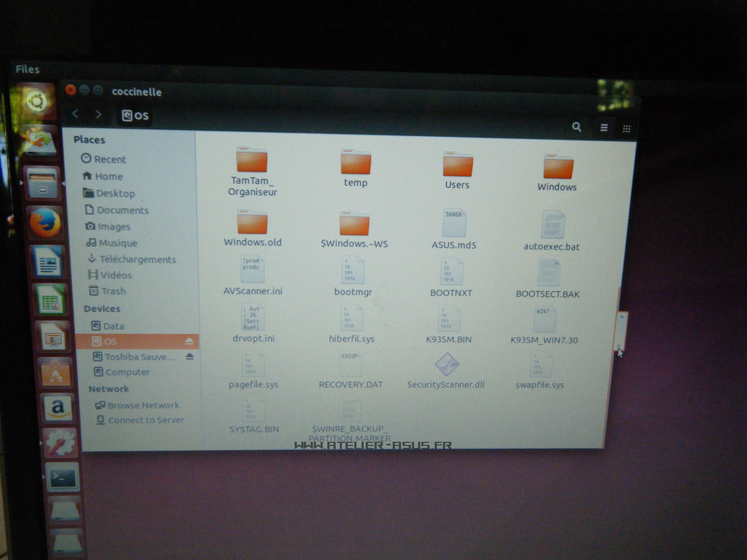Click the OS path bar button
The width and height of the screenshot is (747, 560).
pyautogui.click(x=135, y=116)
